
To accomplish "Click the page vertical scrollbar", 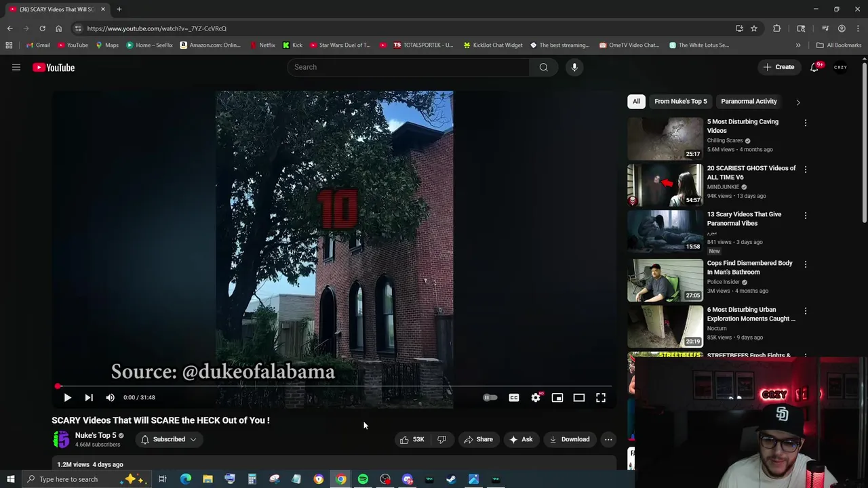I will [865, 142].
